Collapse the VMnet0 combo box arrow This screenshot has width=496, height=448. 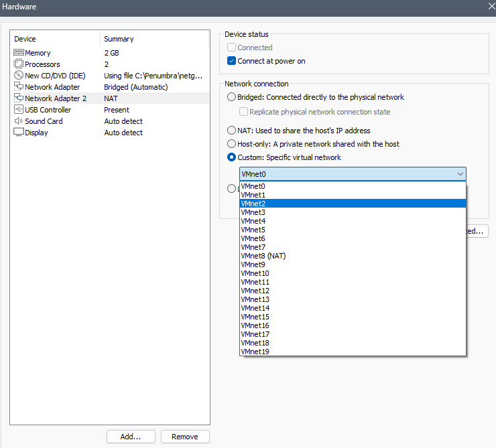460,174
